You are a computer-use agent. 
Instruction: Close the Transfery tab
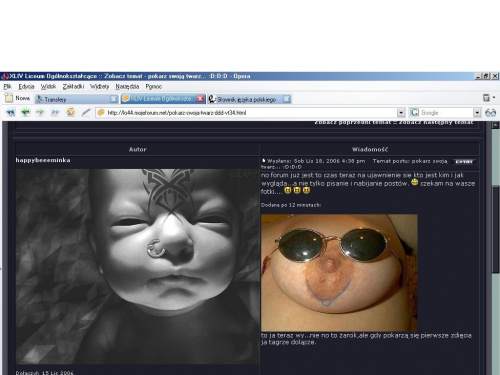coord(114,99)
